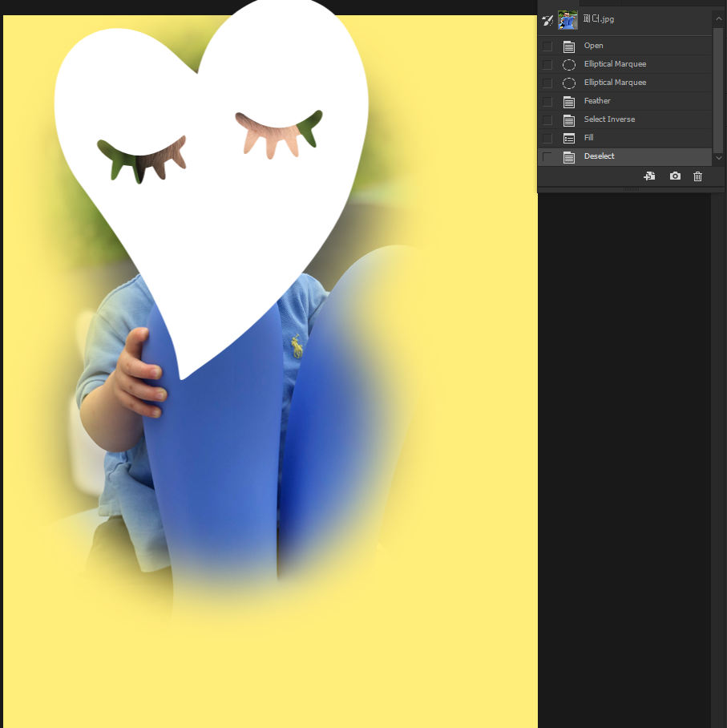Revert to the Open history state

625,46
